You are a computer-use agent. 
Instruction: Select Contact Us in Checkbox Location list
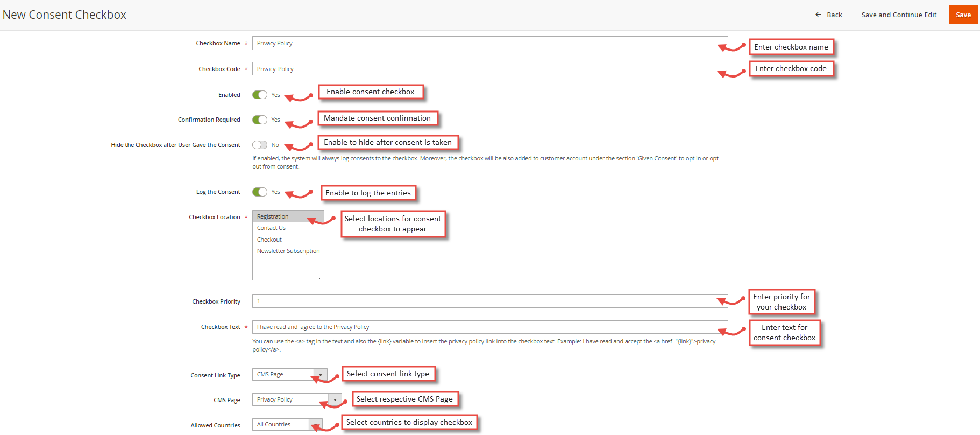pyautogui.click(x=271, y=228)
